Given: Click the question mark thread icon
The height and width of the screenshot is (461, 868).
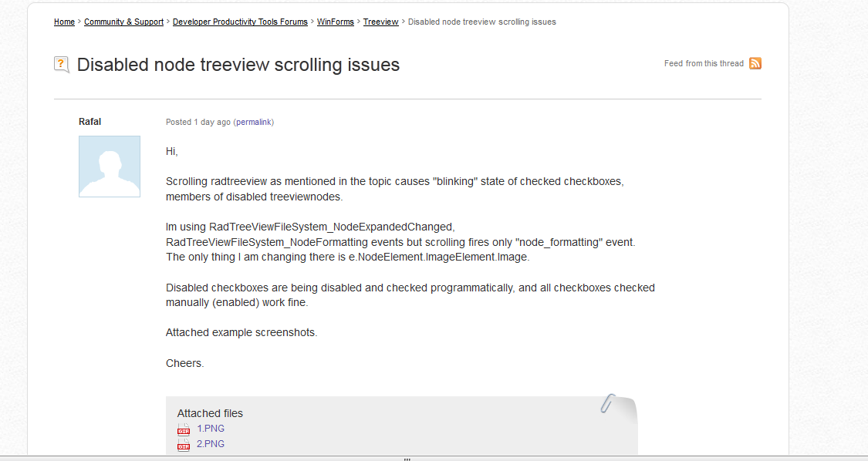Looking at the screenshot, I should pyautogui.click(x=62, y=65).
